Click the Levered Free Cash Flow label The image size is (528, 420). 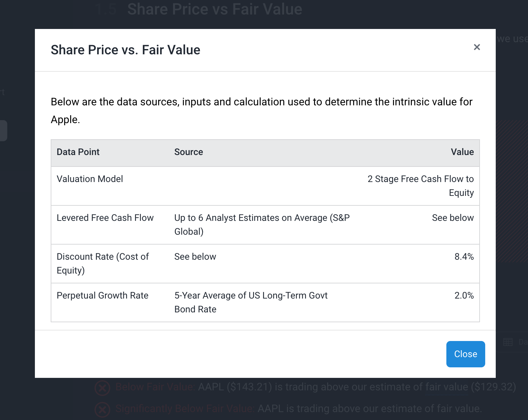point(105,218)
